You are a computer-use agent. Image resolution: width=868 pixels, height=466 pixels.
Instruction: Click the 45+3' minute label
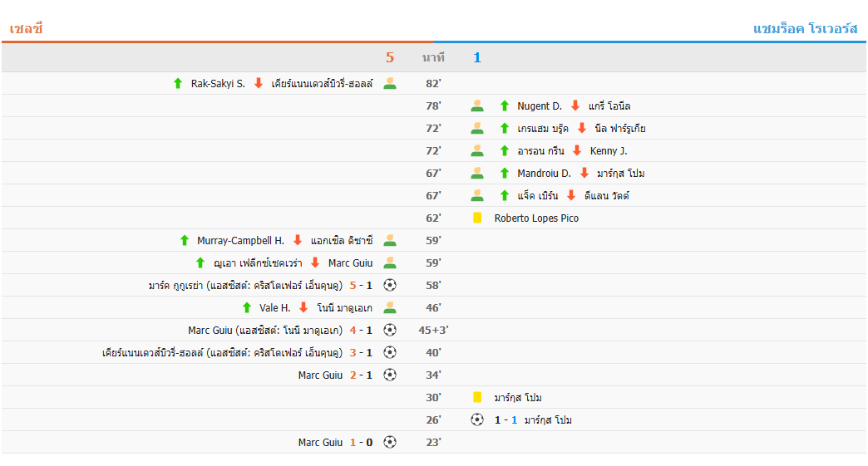coord(433,330)
